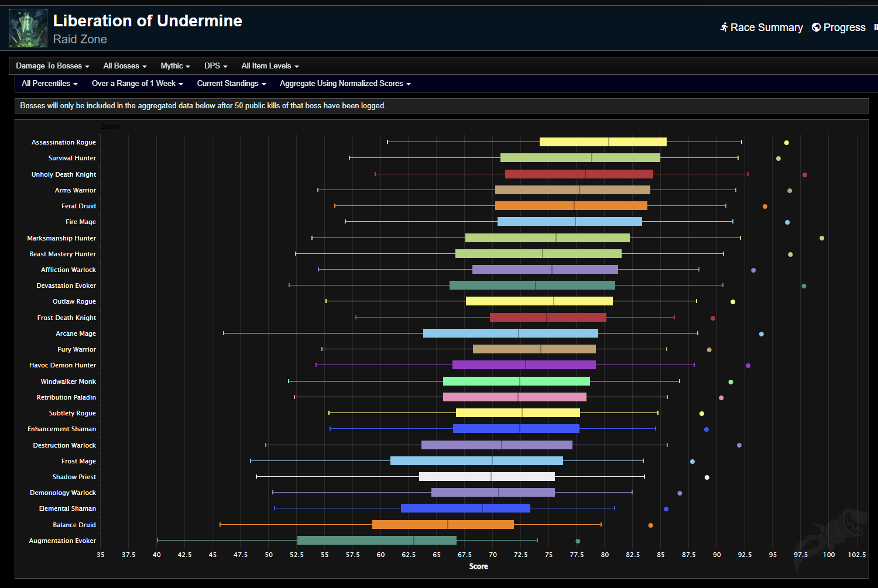
Task: Click the Havoc Demon Hunter purple box bar
Action: click(524, 365)
